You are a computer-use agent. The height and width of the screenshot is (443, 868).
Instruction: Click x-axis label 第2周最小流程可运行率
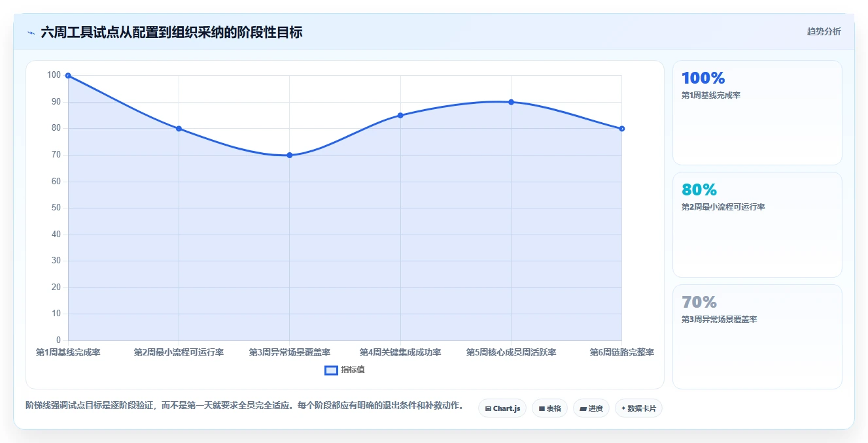tap(179, 352)
